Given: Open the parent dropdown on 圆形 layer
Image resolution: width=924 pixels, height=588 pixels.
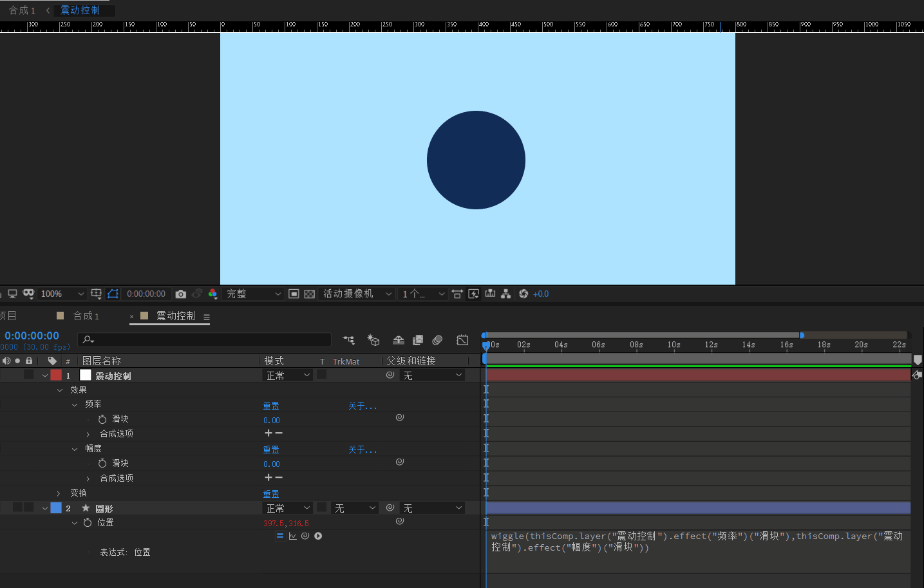Looking at the screenshot, I should [x=432, y=508].
